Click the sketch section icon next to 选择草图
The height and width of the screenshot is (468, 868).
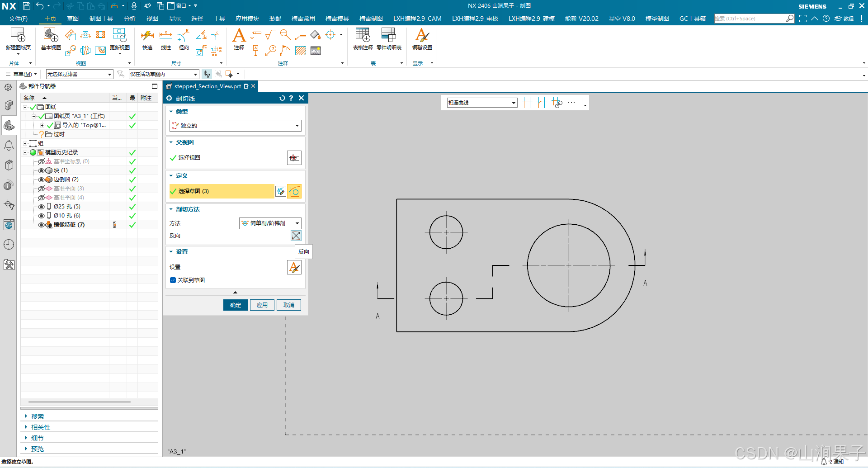281,191
